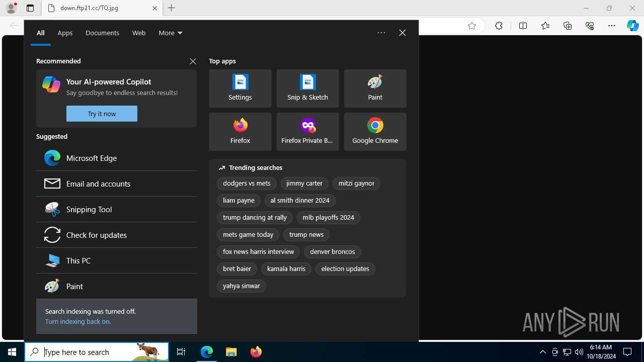The image size is (644, 362).
Task: Switch to the Apps tab
Action: click(65, 33)
